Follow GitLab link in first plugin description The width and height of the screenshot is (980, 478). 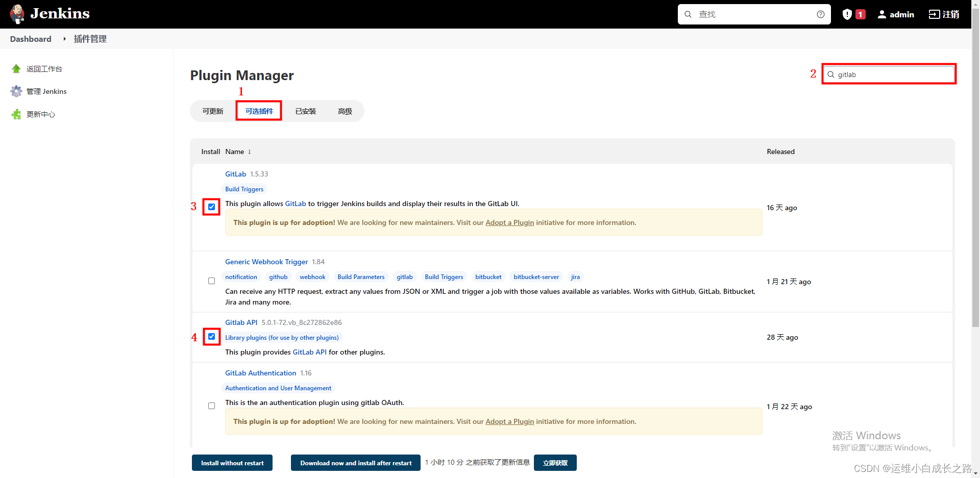click(x=296, y=204)
